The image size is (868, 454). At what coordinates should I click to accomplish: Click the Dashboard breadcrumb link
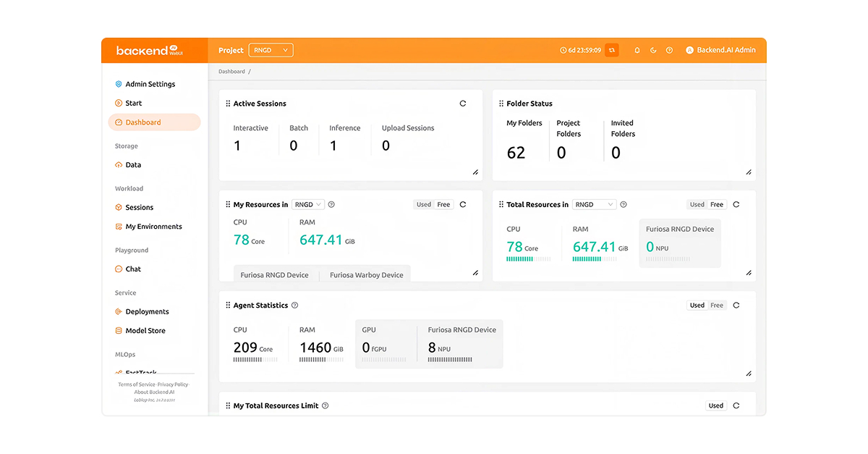coord(232,72)
